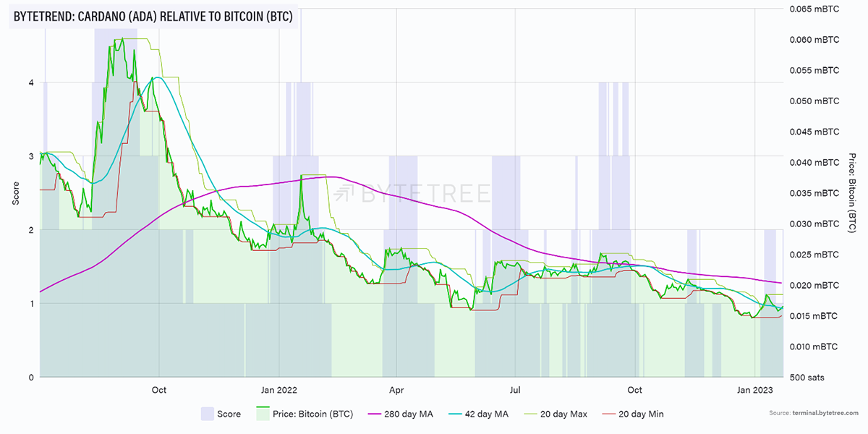Click the Score axis value 4

[31, 82]
